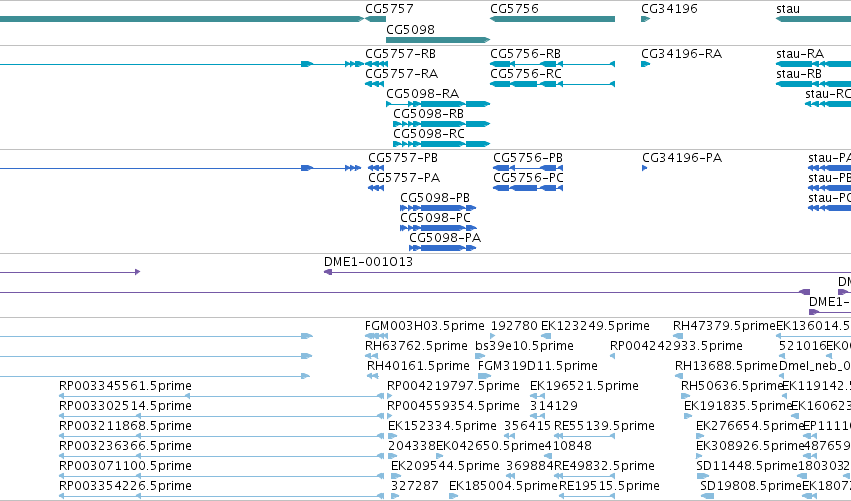
Task: Select the RP003071100.5prime EST label
Action: [125, 467]
